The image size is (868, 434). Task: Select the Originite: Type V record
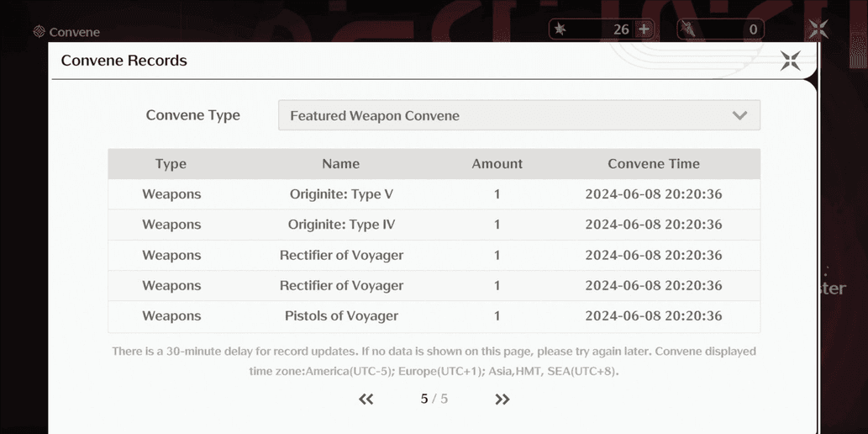(x=340, y=194)
